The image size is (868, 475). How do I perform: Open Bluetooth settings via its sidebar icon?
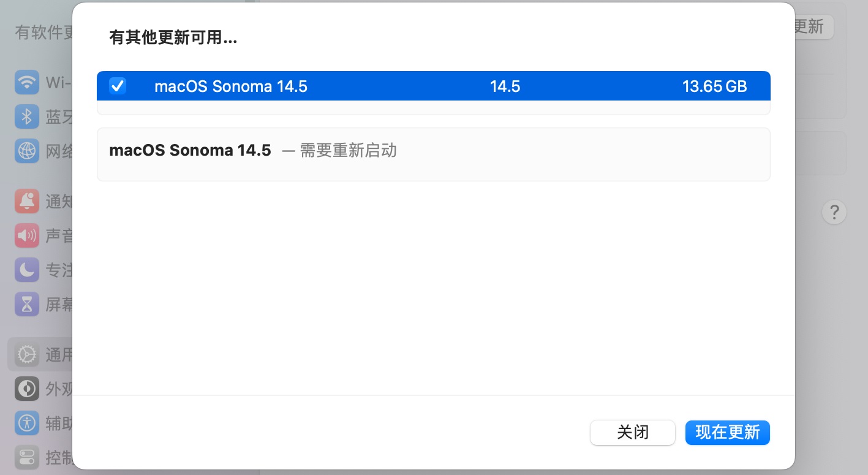pyautogui.click(x=27, y=116)
